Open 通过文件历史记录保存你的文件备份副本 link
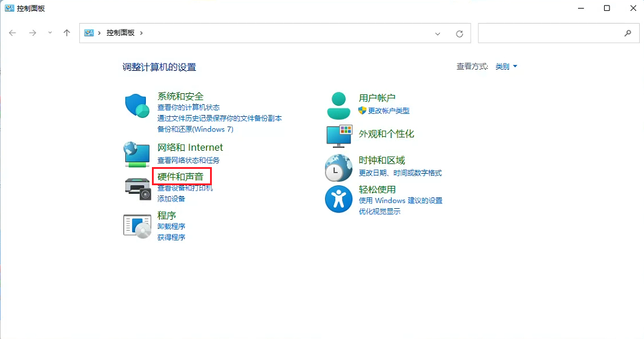Image resolution: width=644 pixels, height=339 pixels. (220, 118)
